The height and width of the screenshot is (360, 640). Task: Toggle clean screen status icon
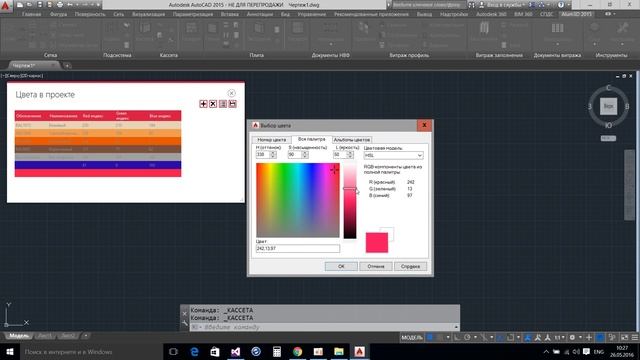(x=624, y=337)
